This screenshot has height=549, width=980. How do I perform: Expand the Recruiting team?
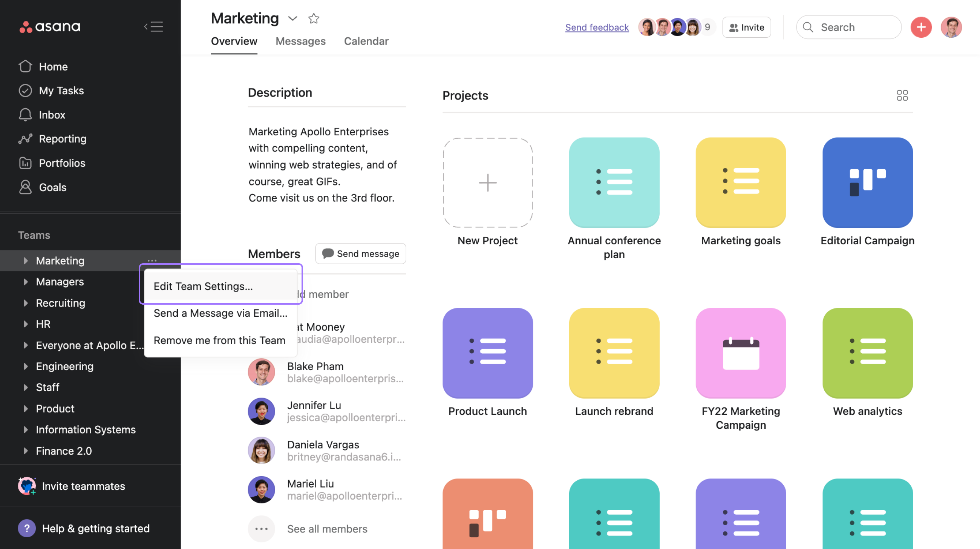tap(26, 303)
